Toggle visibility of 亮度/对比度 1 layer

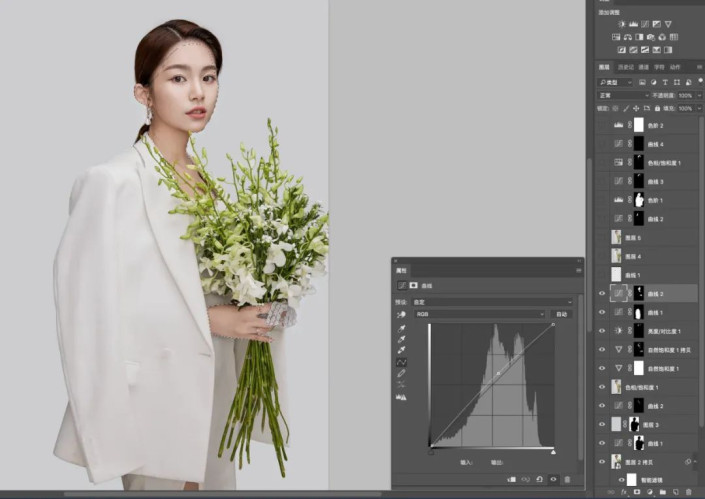602,331
